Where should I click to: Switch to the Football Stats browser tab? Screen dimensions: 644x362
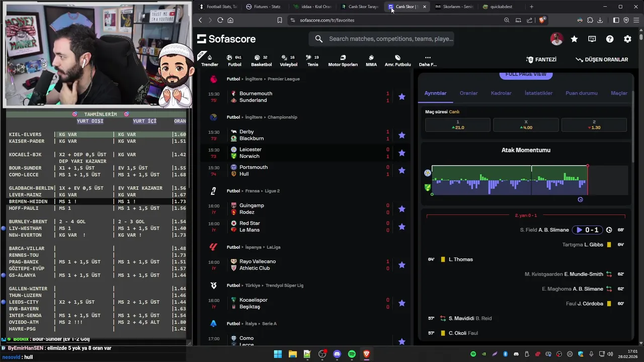pyautogui.click(x=218, y=7)
